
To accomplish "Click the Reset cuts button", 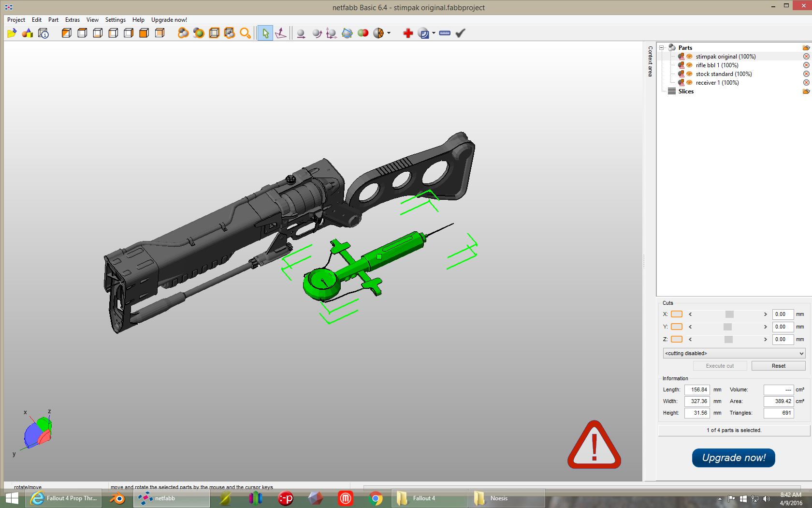I will pyautogui.click(x=778, y=366).
